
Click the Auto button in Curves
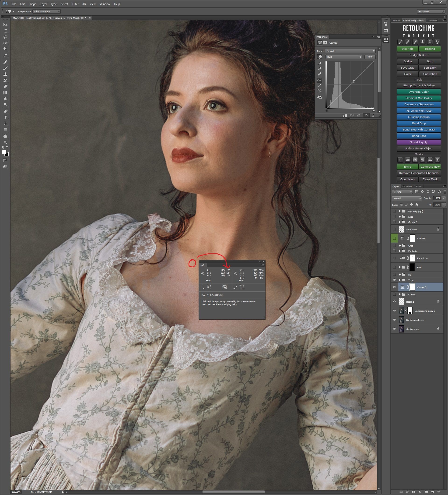tap(370, 57)
